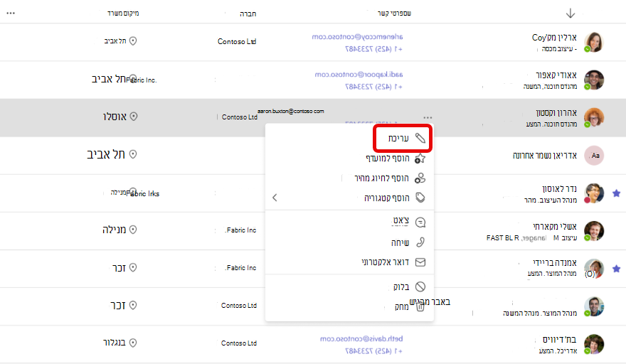Click the מיקום משרד column header

(x=123, y=14)
